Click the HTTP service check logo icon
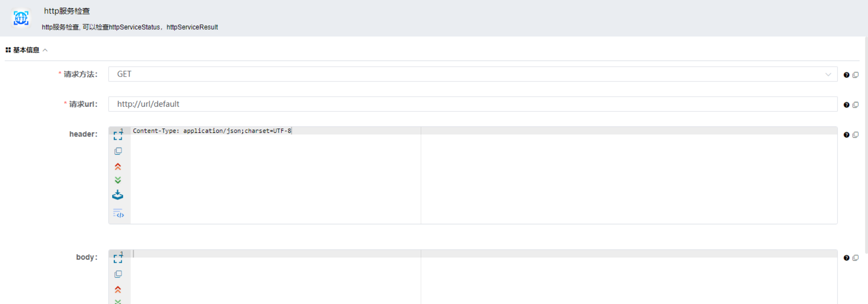Image resolution: width=868 pixels, height=304 pixels. tap(21, 18)
